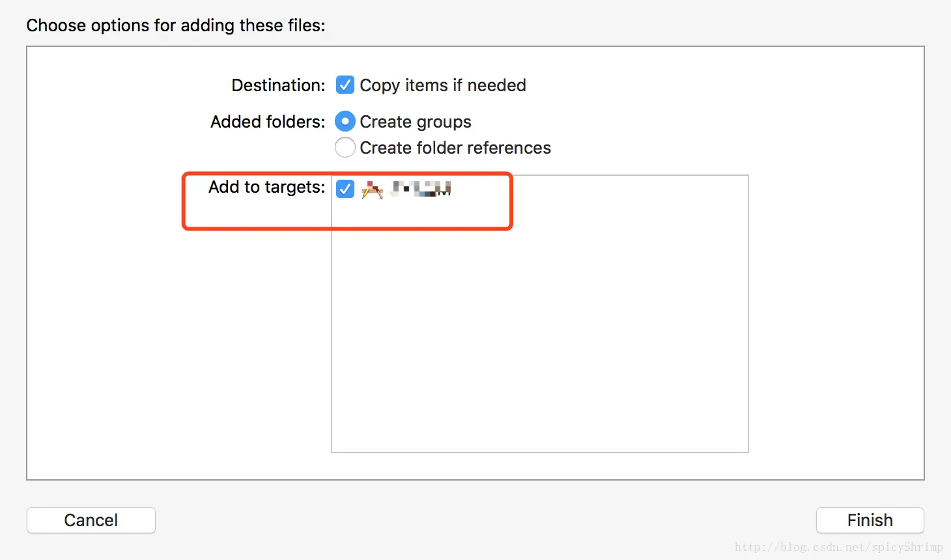951x560 pixels.
Task: Click the 'Added folders:' label
Action: pyautogui.click(x=268, y=122)
